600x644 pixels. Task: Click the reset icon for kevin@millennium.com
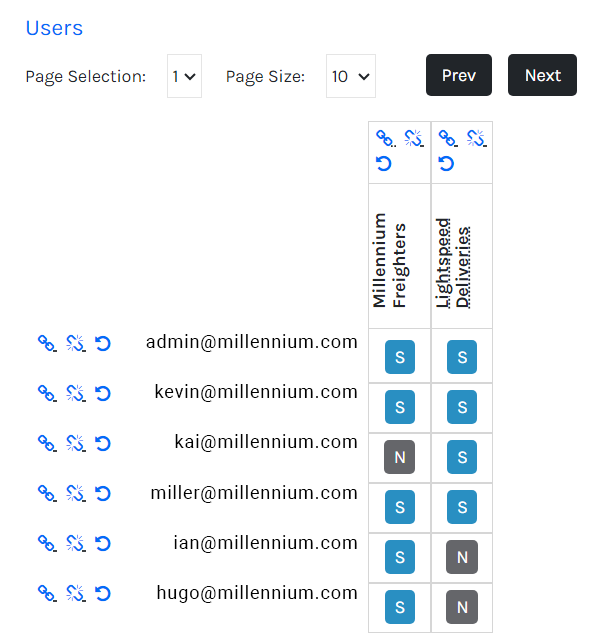[x=103, y=393]
